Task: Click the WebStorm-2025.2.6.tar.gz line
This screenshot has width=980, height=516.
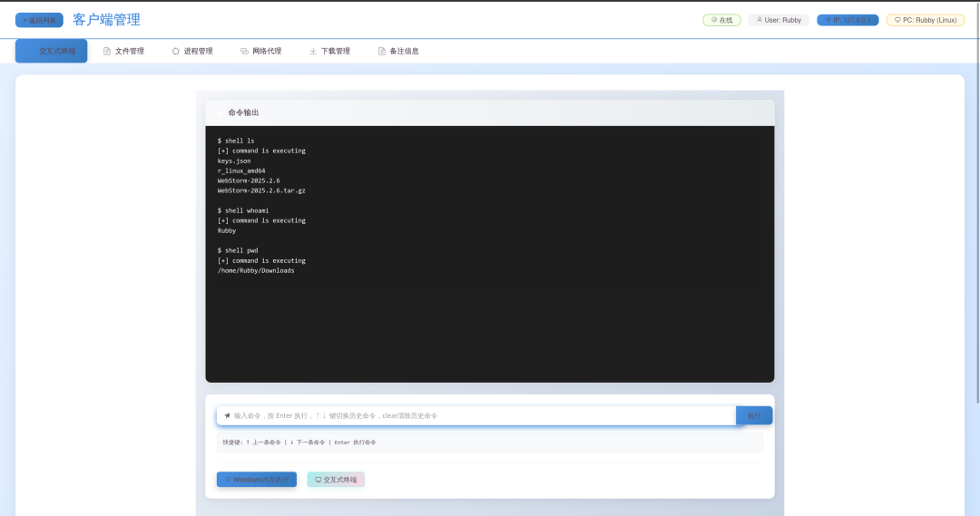Action: (261, 190)
